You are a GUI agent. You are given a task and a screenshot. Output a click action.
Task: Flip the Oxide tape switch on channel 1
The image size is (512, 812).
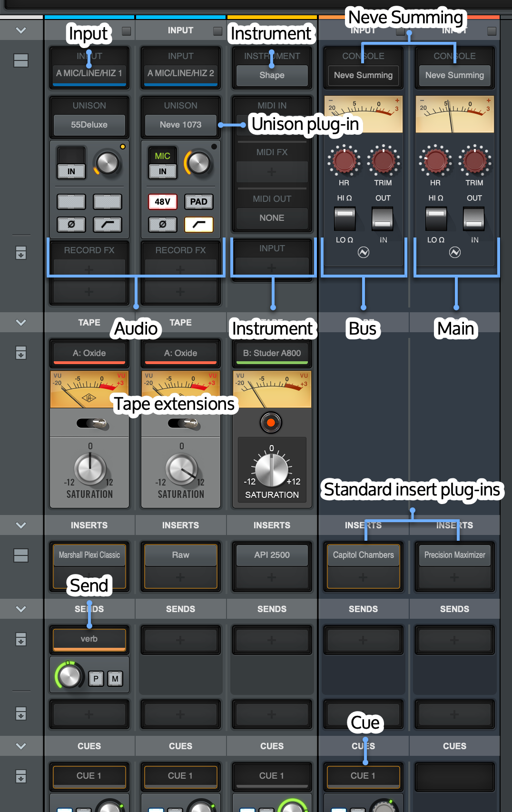(x=92, y=423)
